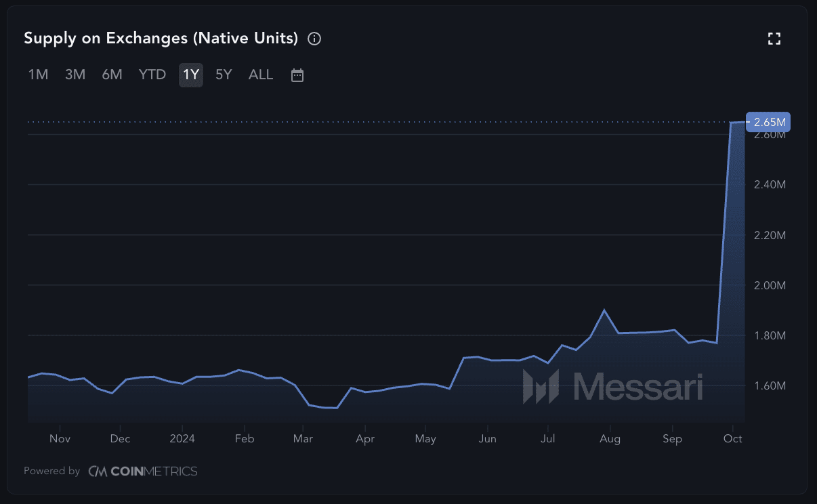Select the 1M time range
Screen dimensions: 817x504
click(x=38, y=75)
